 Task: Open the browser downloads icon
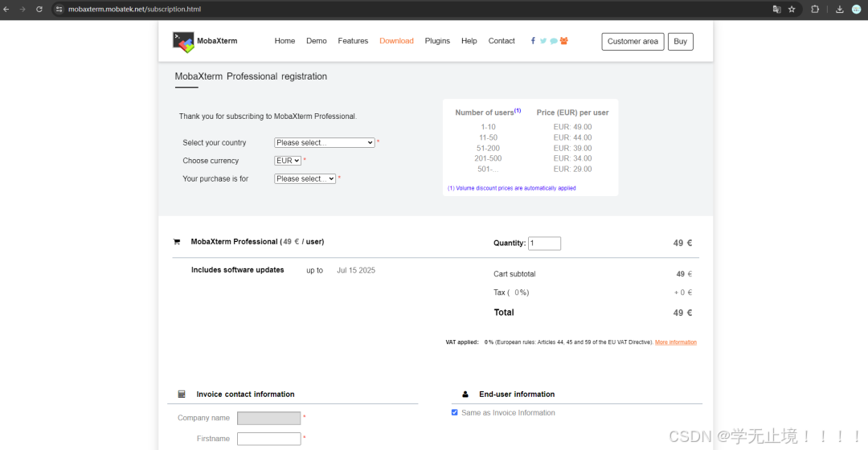[x=840, y=10]
